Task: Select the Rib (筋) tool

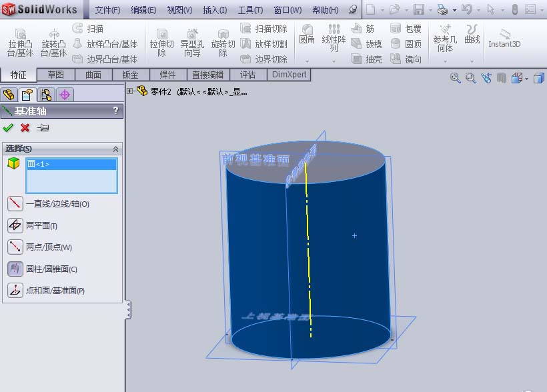Action: [x=362, y=28]
